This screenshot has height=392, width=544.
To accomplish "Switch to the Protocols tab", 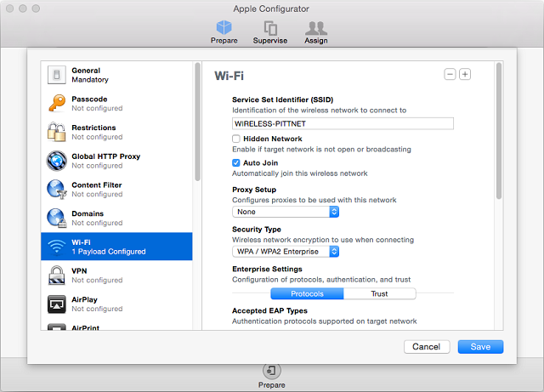I will click(x=307, y=293).
